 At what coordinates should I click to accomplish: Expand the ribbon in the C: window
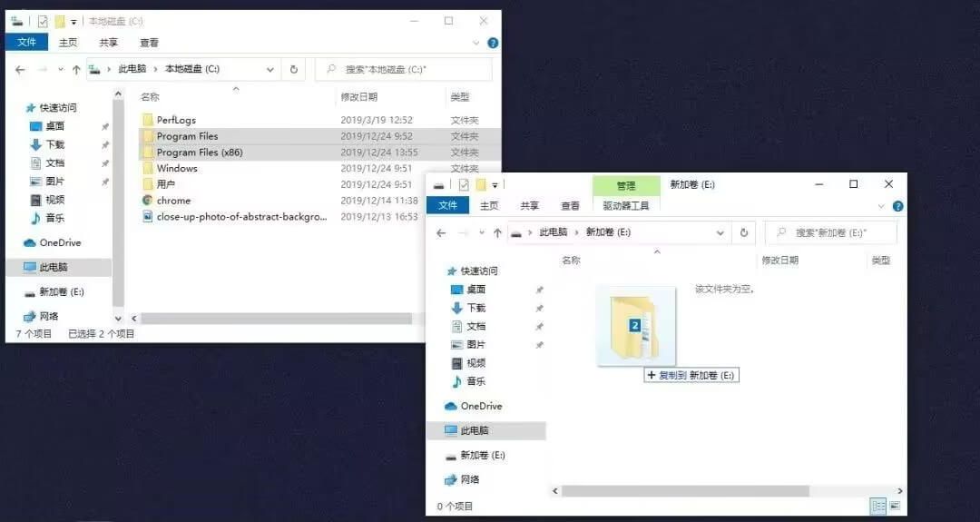click(477, 43)
